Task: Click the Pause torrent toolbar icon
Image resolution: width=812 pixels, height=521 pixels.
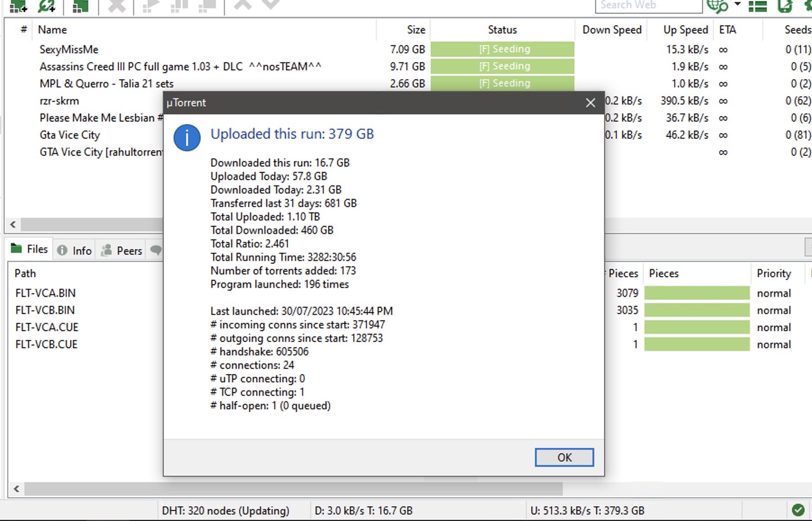Action: [x=179, y=6]
